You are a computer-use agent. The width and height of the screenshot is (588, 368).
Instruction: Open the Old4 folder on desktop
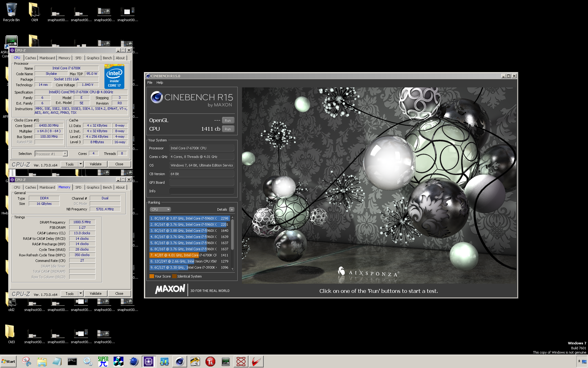(34, 12)
